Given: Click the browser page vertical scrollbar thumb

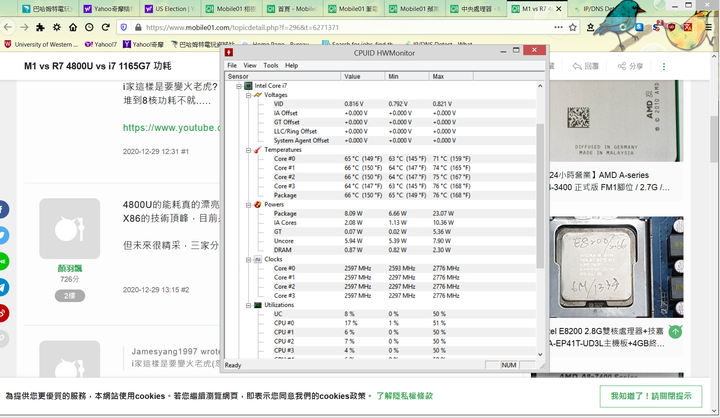Looking at the screenshot, I should coord(714,139).
